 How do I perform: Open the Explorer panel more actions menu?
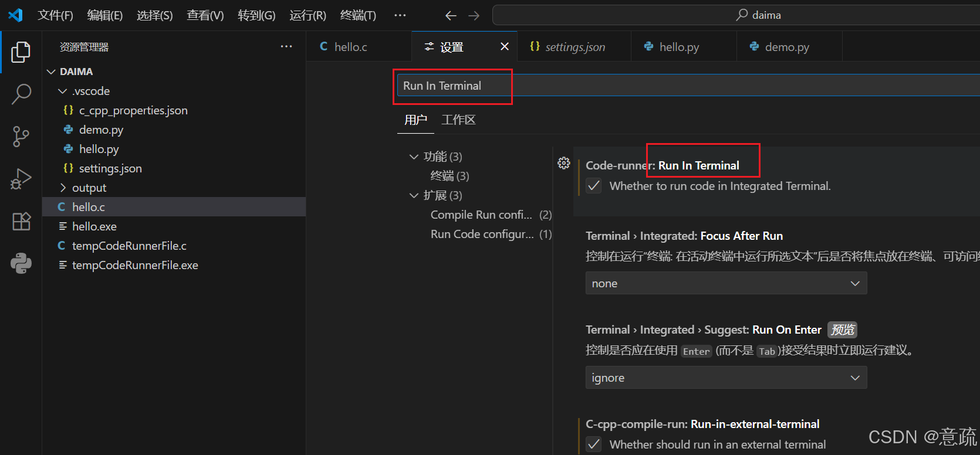(286, 47)
